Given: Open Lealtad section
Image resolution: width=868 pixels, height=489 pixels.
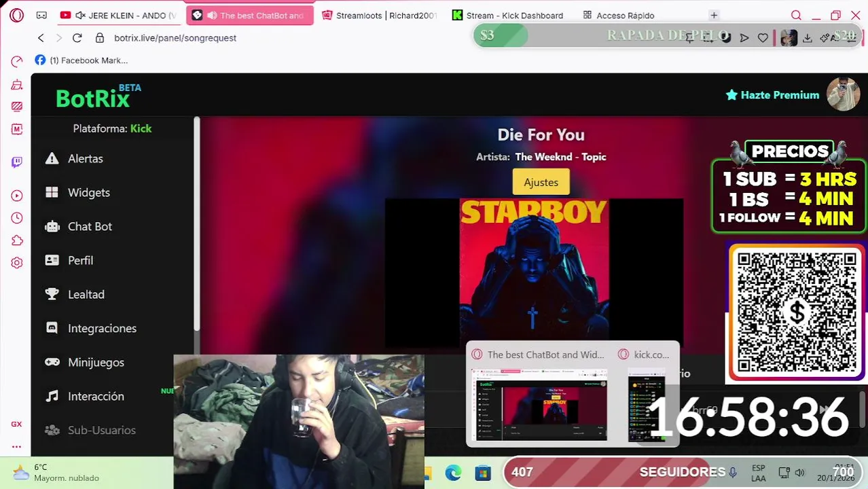Looking at the screenshot, I should (86, 294).
